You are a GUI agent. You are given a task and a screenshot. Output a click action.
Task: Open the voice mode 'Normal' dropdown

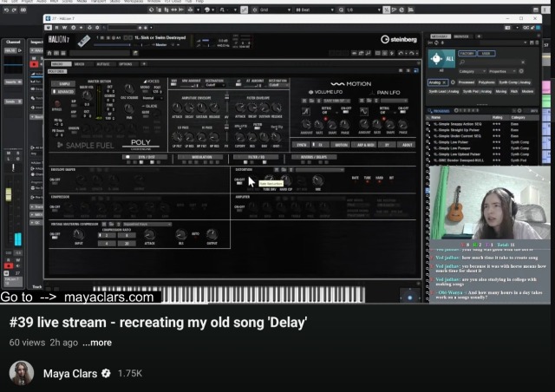pyautogui.click(x=153, y=98)
